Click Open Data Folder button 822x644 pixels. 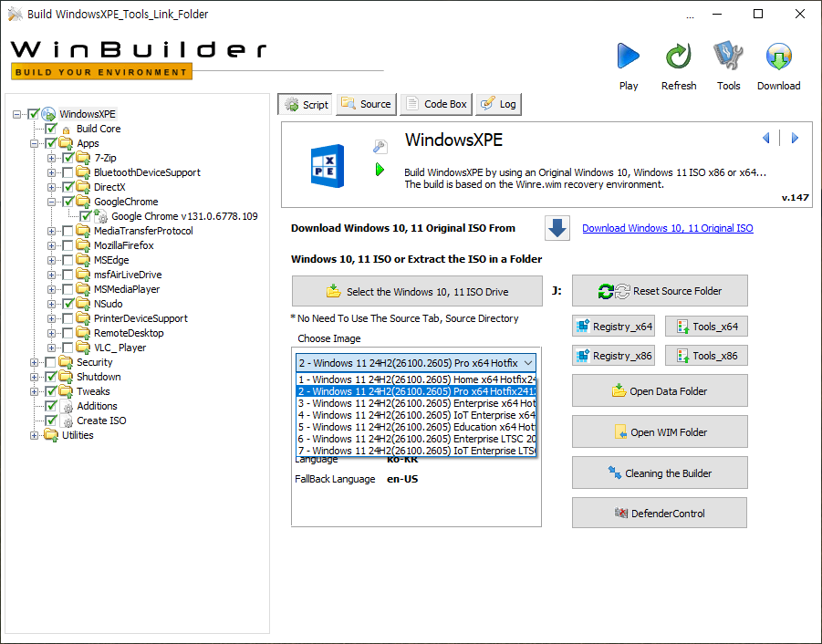660,391
